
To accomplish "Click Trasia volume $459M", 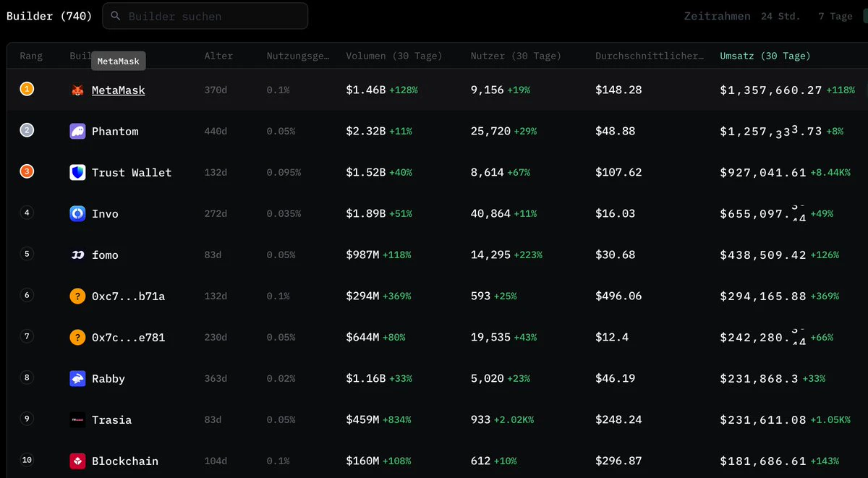I will coord(362,420).
